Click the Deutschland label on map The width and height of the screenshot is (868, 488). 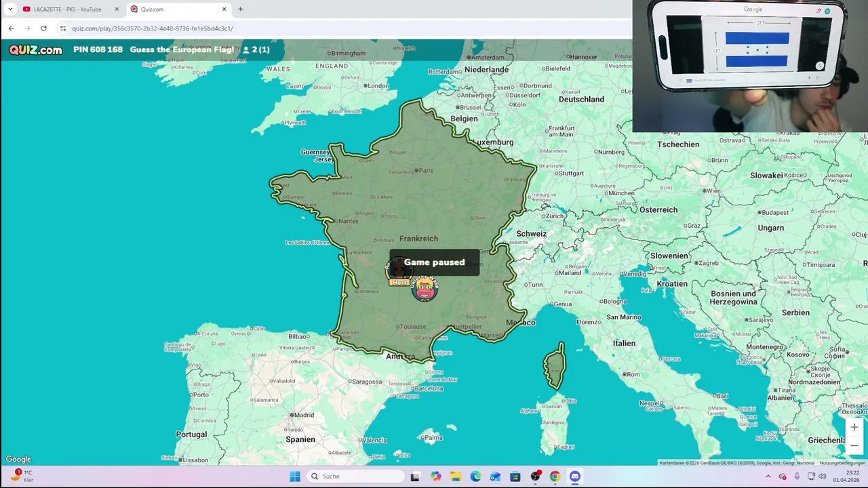point(581,99)
